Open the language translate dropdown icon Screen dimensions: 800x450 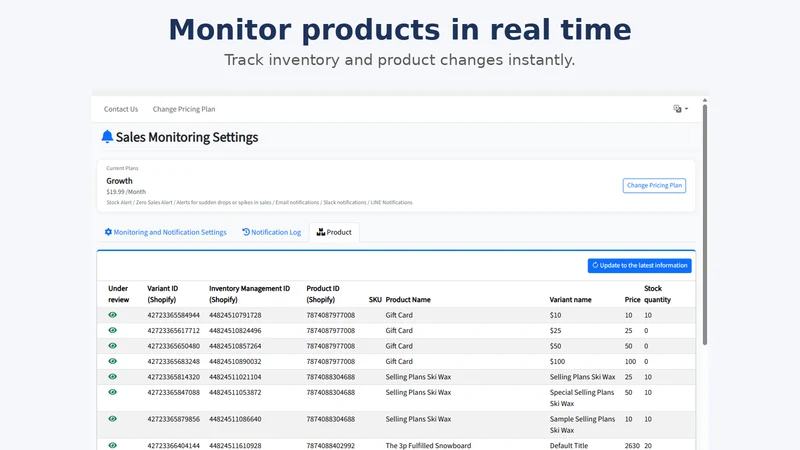tap(681, 109)
